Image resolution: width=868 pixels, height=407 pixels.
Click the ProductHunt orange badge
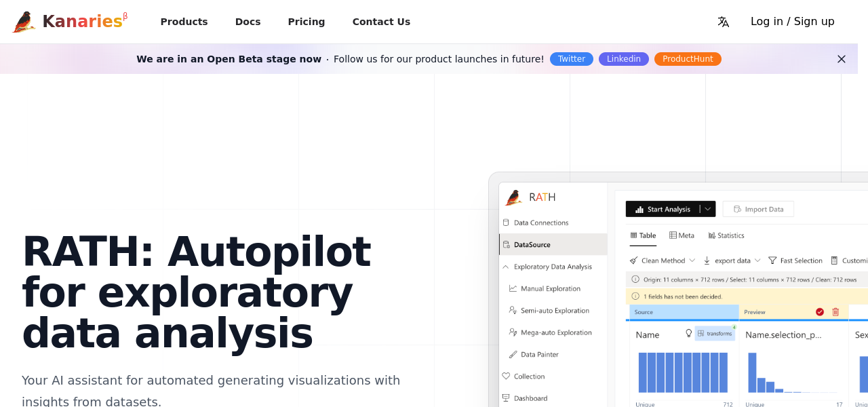[688, 59]
